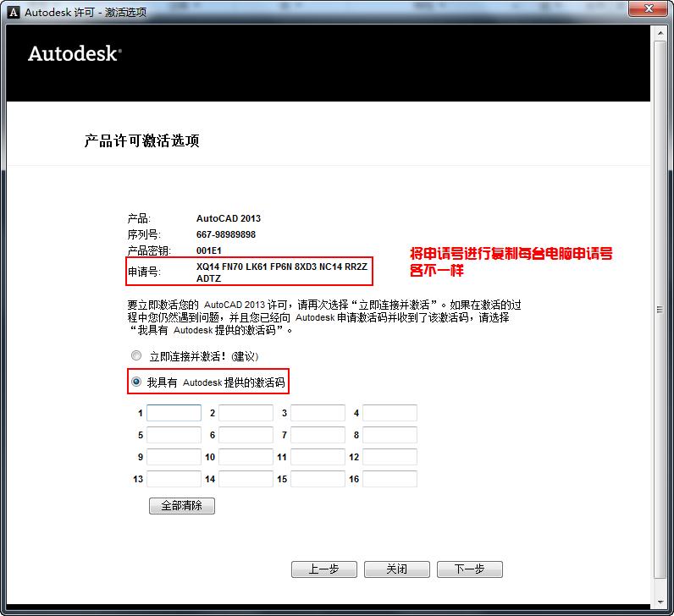The width and height of the screenshot is (674, 616).
Task: Click the product name "AutoCAD 2013" value
Action: pos(229,218)
